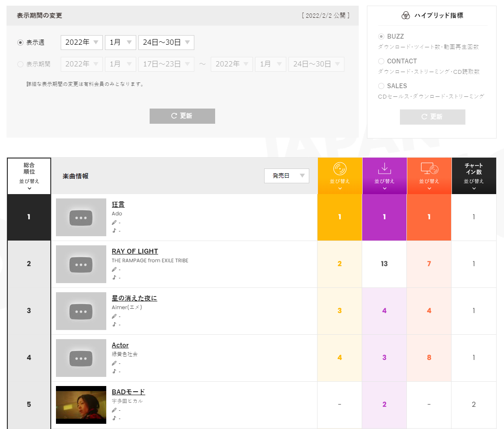The width and height of the screenshot is (504, 429).
Task: Click the 狂言 placeholder thumbnail
Action: click(x=81, y=217)
